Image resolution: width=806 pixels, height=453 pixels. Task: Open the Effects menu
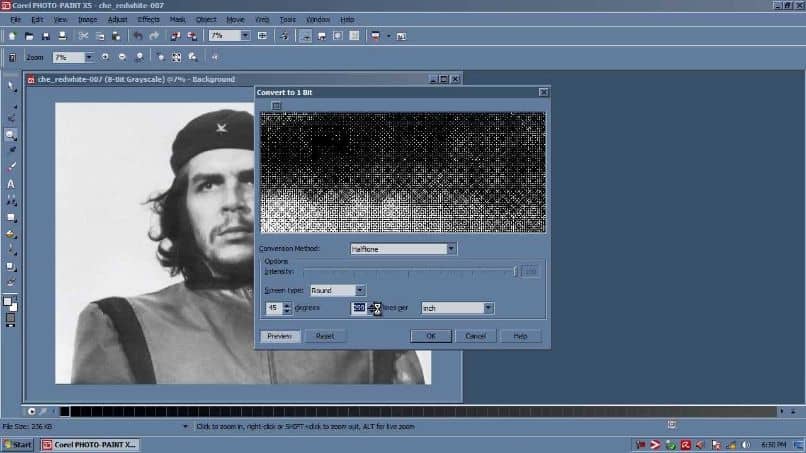click(x=148, y=19)
